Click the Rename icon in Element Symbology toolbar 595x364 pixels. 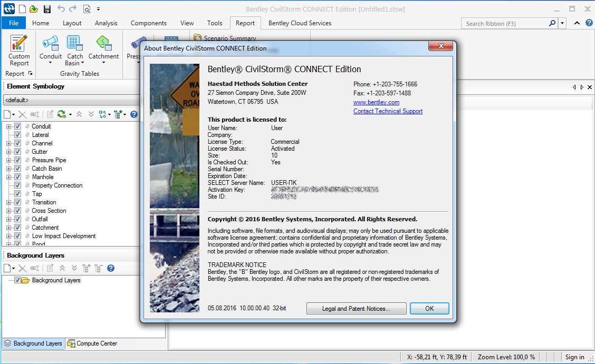pos(34,114)
